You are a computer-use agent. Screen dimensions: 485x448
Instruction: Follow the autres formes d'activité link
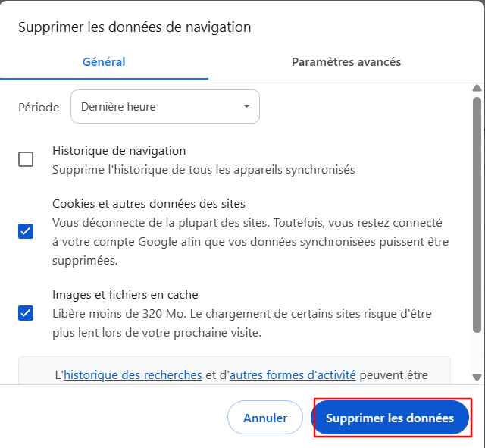pyautogui.click(x=293, y=374)
